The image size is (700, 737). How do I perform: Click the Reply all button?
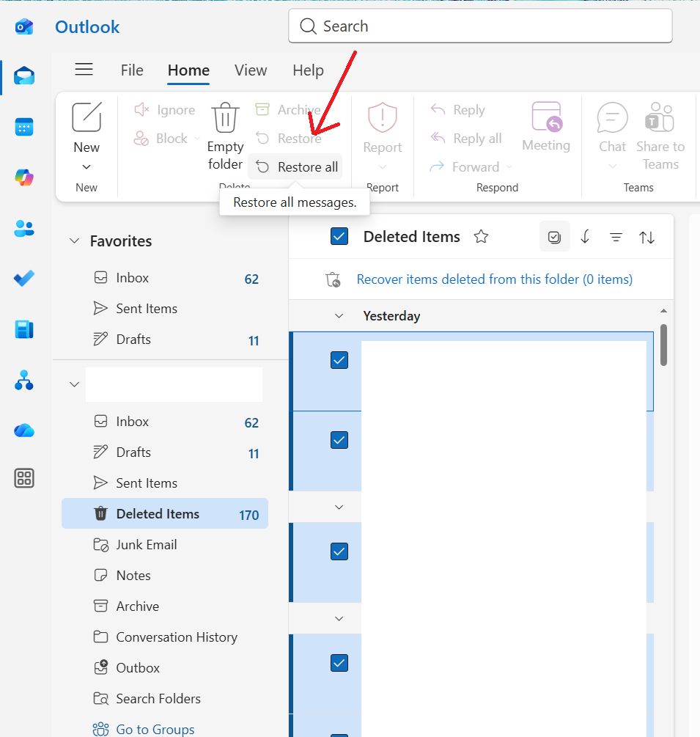tap(466, 139)
